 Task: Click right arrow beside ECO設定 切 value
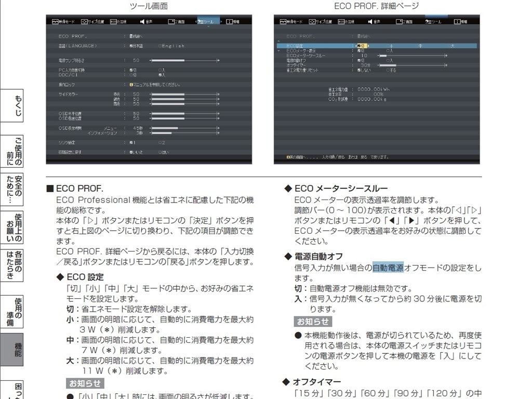(x=368, y=46)
